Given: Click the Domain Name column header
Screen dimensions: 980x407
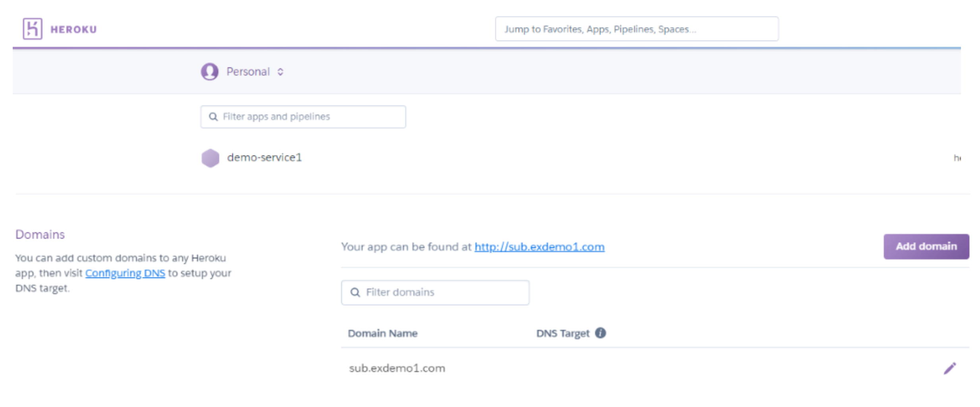Looking at the screenshot, I should pos(382,333).
